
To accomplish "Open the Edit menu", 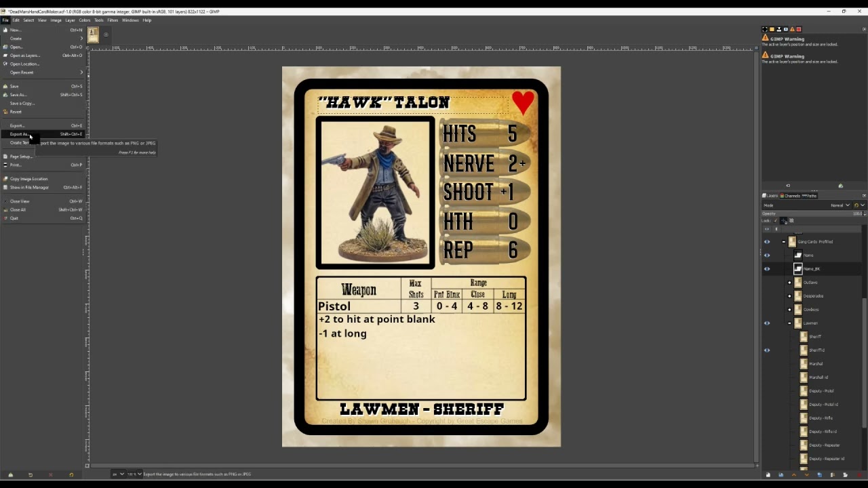I will [x=16, y=20].
